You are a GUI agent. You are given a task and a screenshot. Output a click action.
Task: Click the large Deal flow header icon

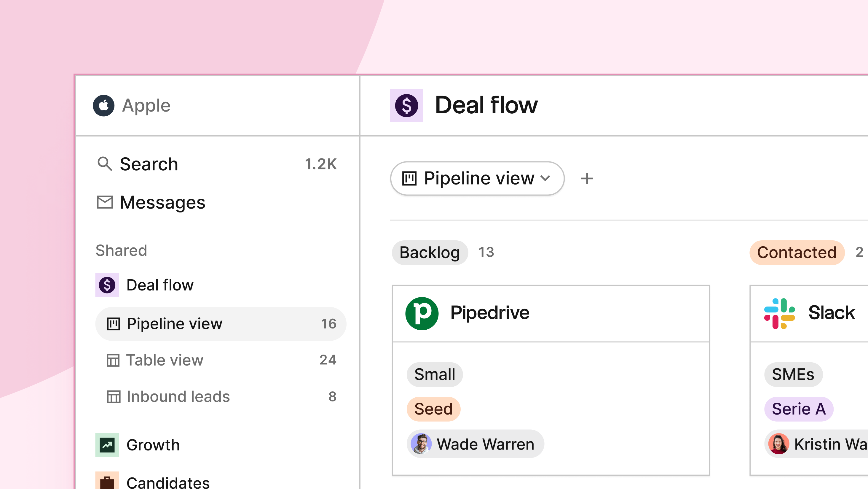click(406, 106)
